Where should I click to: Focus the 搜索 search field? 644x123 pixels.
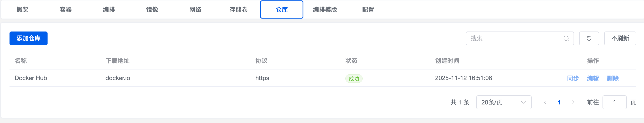coord(515,38)
